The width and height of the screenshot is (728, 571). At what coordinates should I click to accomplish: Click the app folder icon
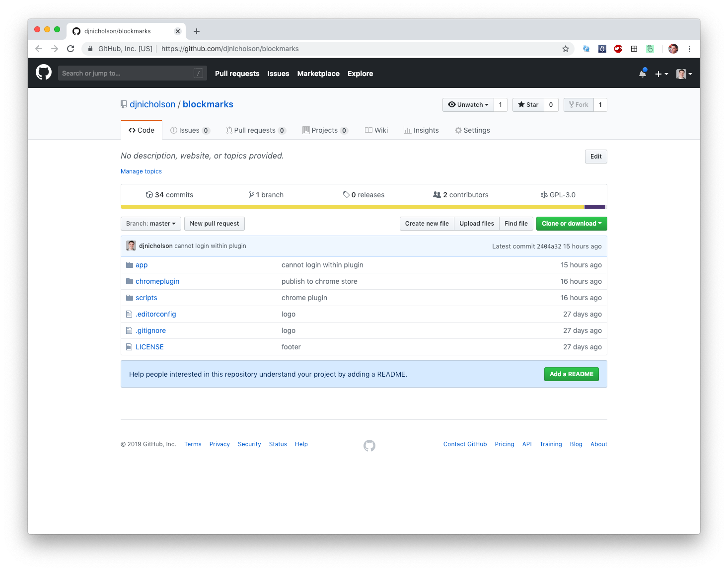130,265
